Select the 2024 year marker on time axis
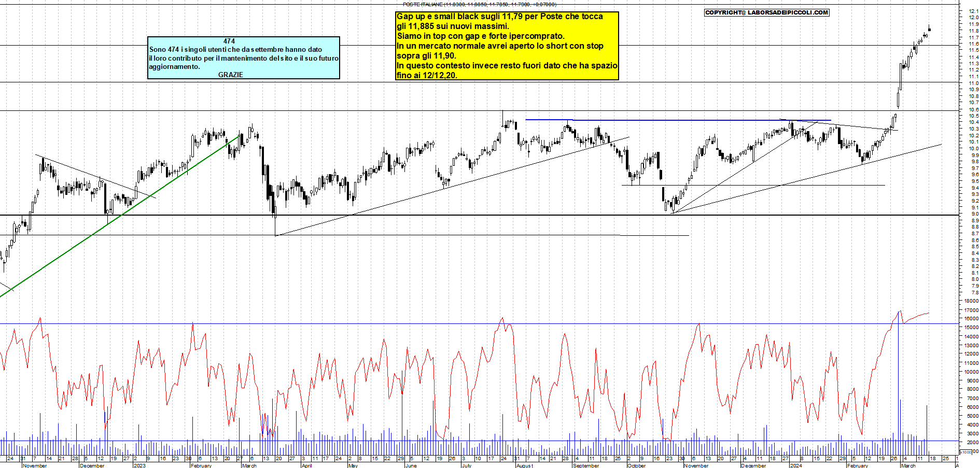Screen dimensions: 980x468 pos(795,465)
